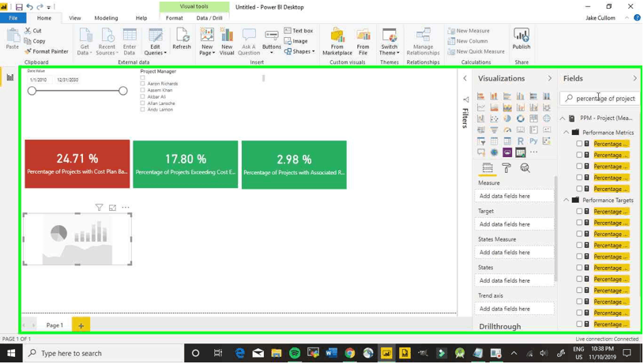Show the Fields well pane icon

point(488,168)
